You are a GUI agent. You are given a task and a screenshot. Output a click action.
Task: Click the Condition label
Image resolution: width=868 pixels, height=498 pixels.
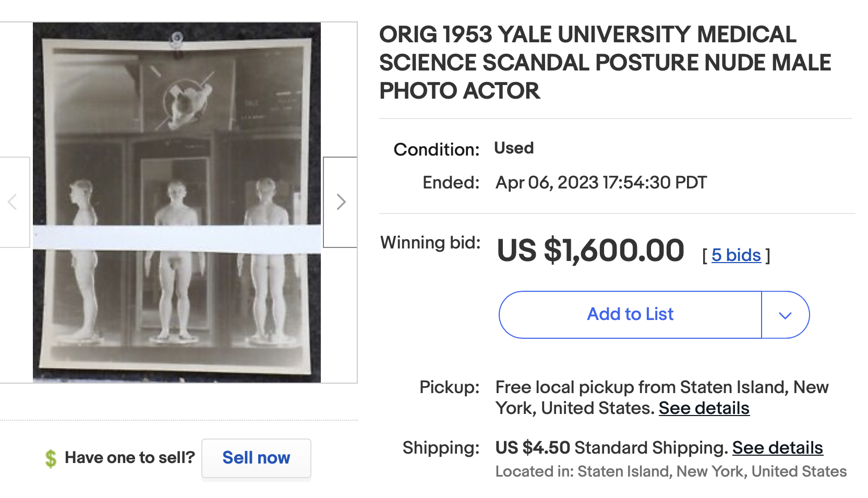(436, 150)
